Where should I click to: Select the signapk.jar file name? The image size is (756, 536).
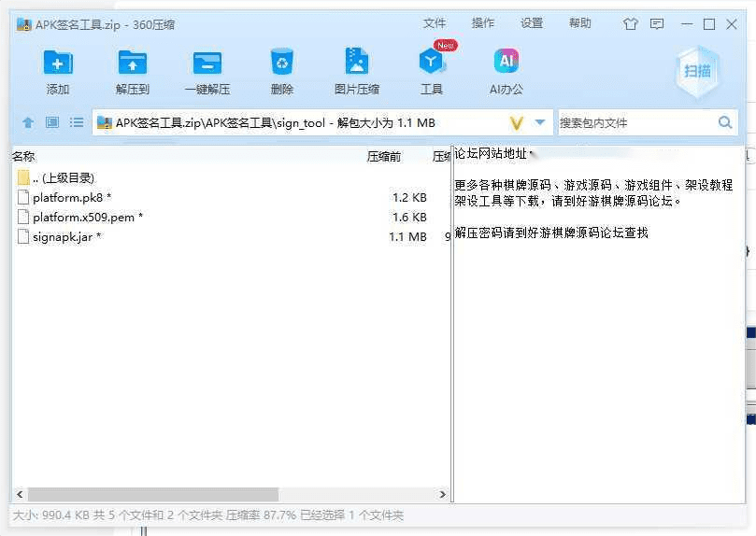coord(66,236)
